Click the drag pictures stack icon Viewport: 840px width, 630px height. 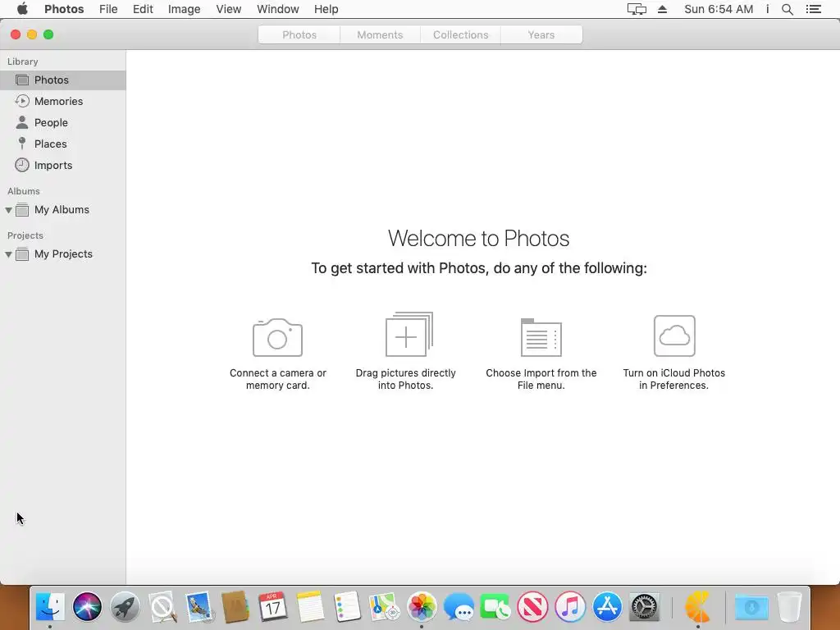click(409, 335)
